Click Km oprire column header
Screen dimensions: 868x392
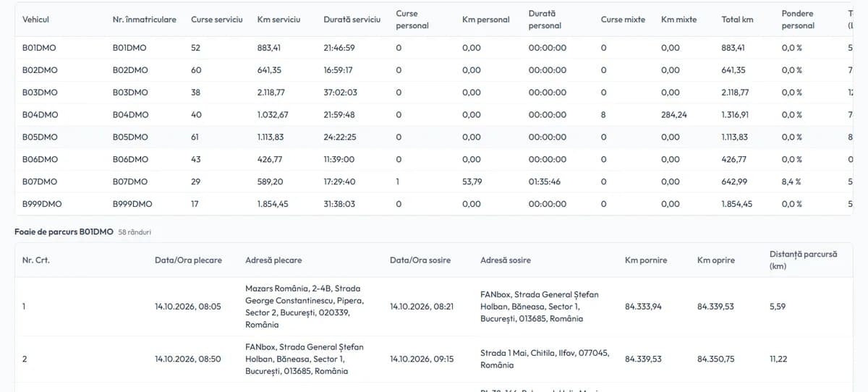pos(716,260)
